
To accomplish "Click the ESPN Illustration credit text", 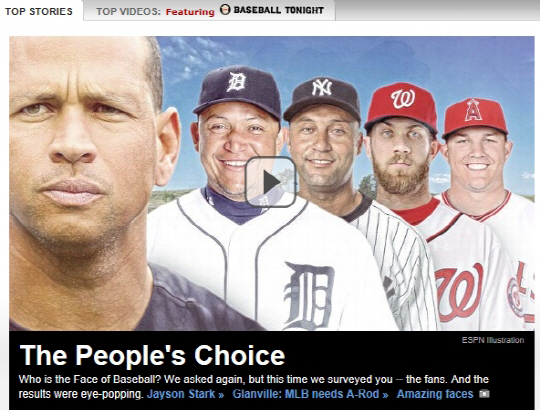I will [493, 340].
